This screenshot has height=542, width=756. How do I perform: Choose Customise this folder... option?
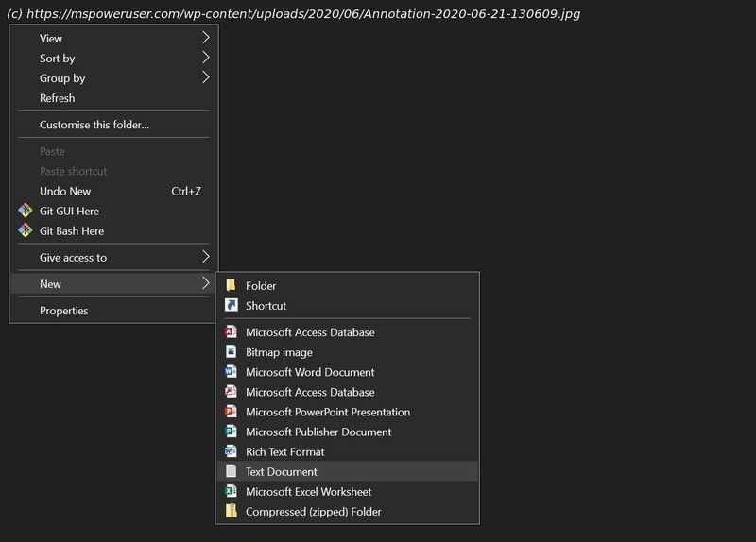tap(94, 125)
